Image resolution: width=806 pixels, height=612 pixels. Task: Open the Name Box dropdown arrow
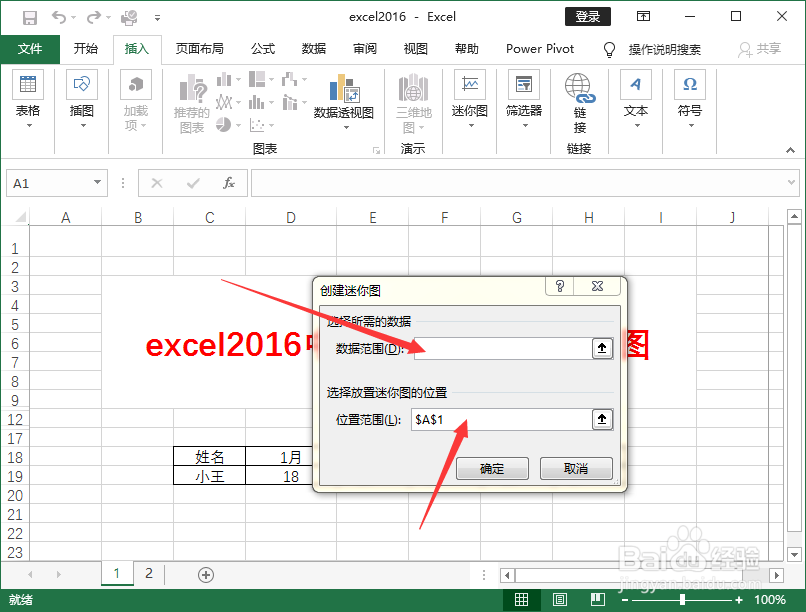pos(97,182)
